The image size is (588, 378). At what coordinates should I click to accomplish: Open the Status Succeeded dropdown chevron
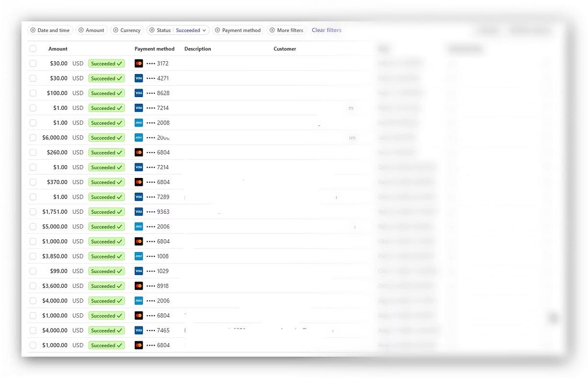click(204, 30)
